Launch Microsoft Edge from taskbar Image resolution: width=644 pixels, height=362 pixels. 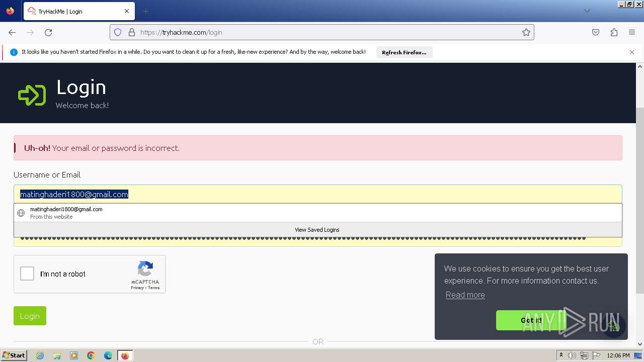point(108,355)
